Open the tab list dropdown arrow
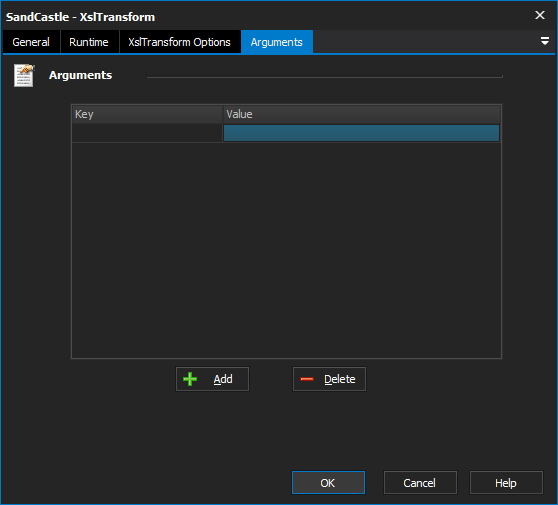This screenshot has height=505, width=558. click(x=544, y=41)
